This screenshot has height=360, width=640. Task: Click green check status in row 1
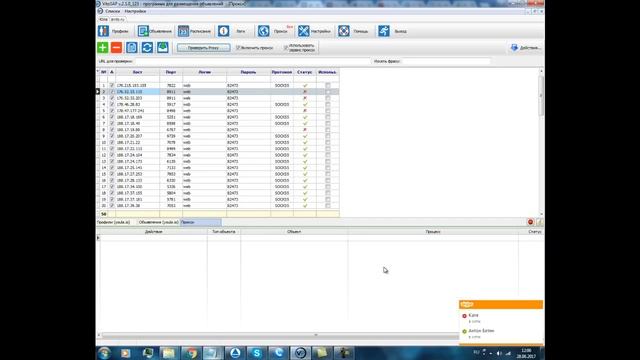click(x=304, y=85)
